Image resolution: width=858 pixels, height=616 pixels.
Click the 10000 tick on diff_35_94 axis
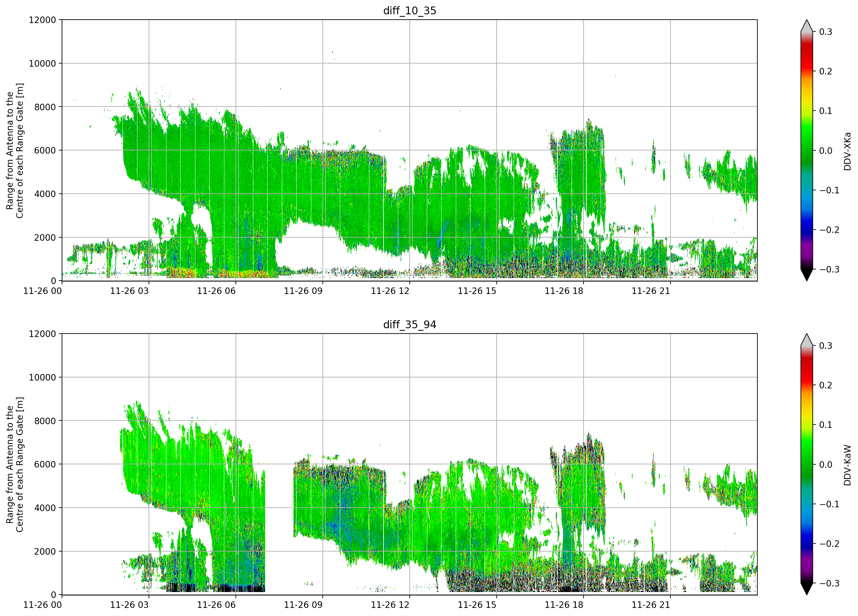(x=42, y=377)
